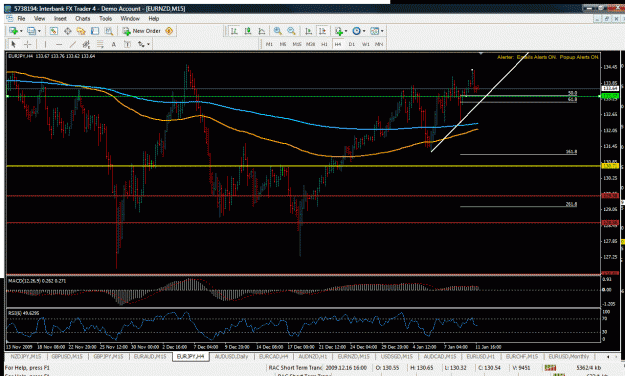Set timeframe to M1
This screenshot has height=376, width=625.
click(x=269, y=44)
